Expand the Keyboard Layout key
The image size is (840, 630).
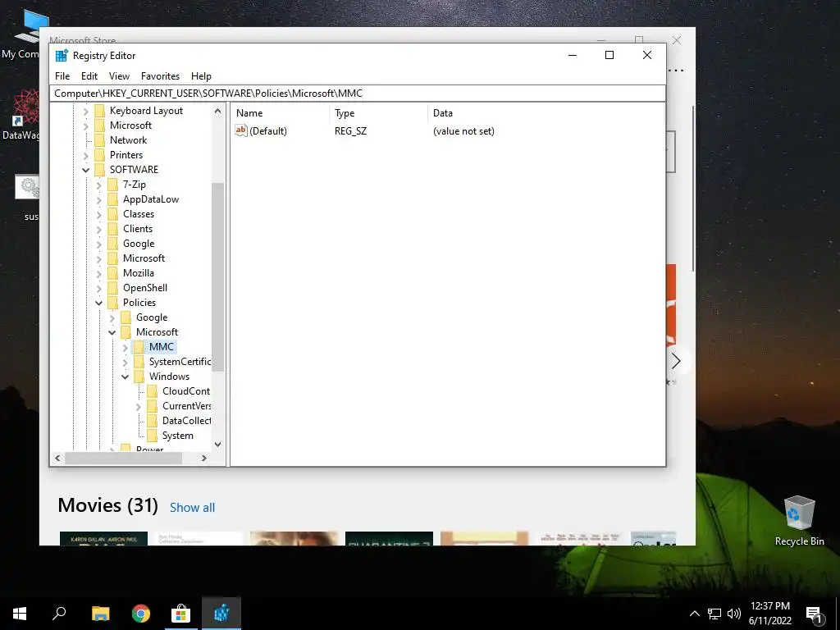[85, 112]
